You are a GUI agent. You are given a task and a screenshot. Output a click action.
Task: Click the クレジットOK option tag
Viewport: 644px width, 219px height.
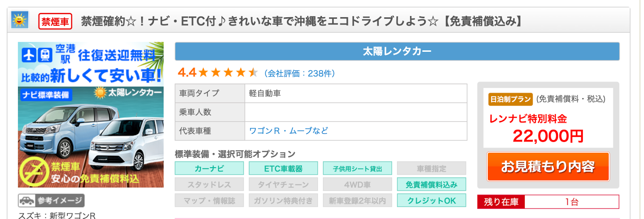[x=431, y=201]
